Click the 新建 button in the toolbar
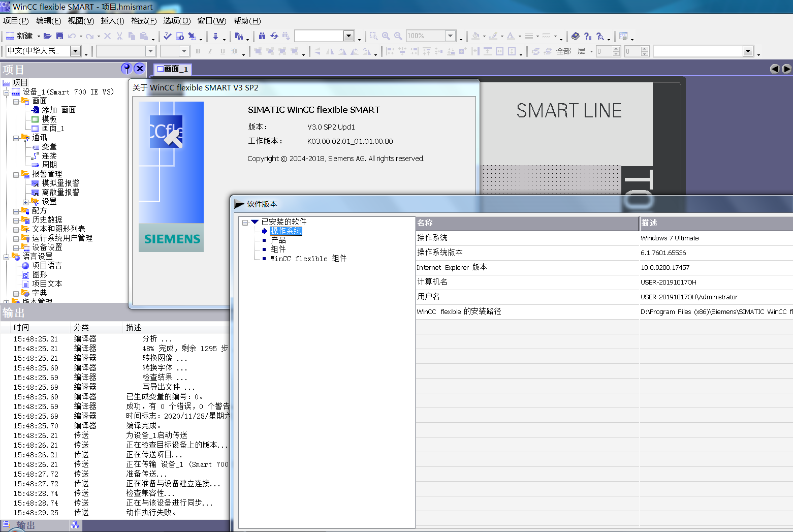 click(x=20, y=36)
